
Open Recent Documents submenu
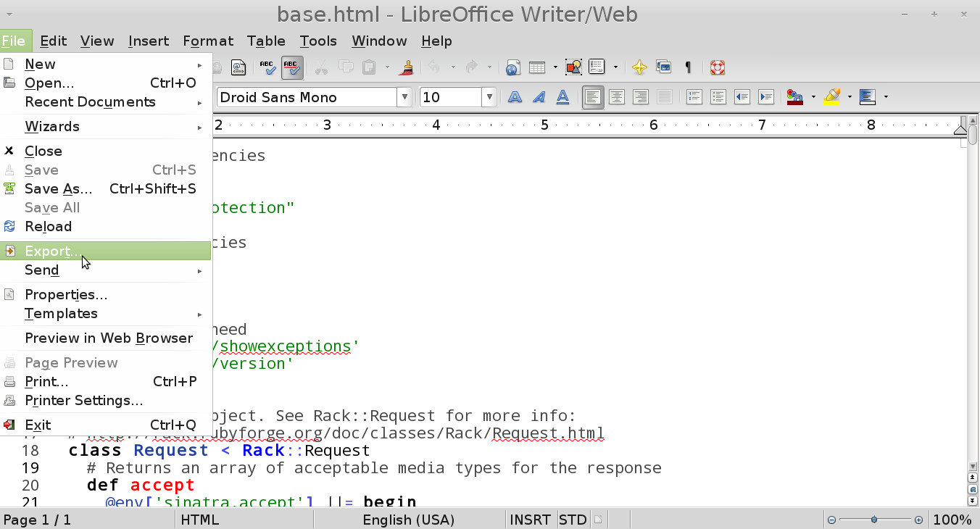[106, 101]
